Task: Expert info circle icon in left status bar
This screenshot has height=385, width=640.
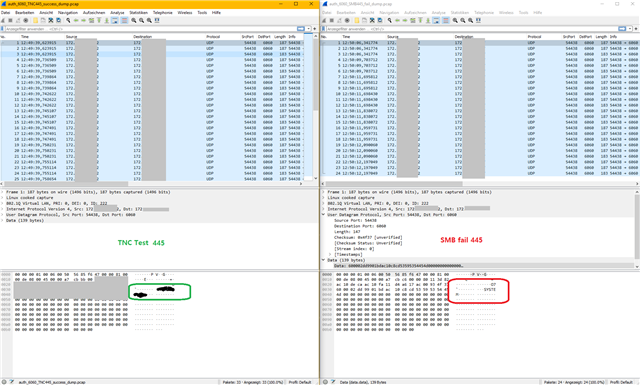Action: point(4,382)
